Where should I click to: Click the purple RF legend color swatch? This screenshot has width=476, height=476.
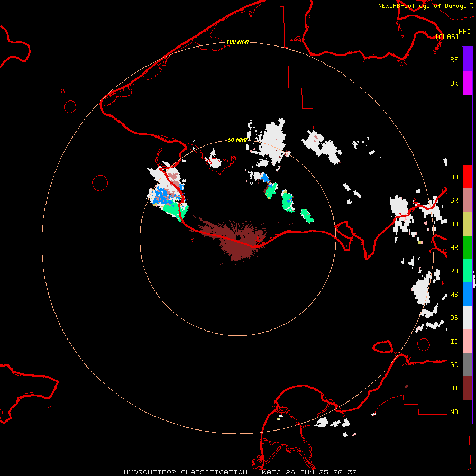pyautogui.click(x=467, y=59)
